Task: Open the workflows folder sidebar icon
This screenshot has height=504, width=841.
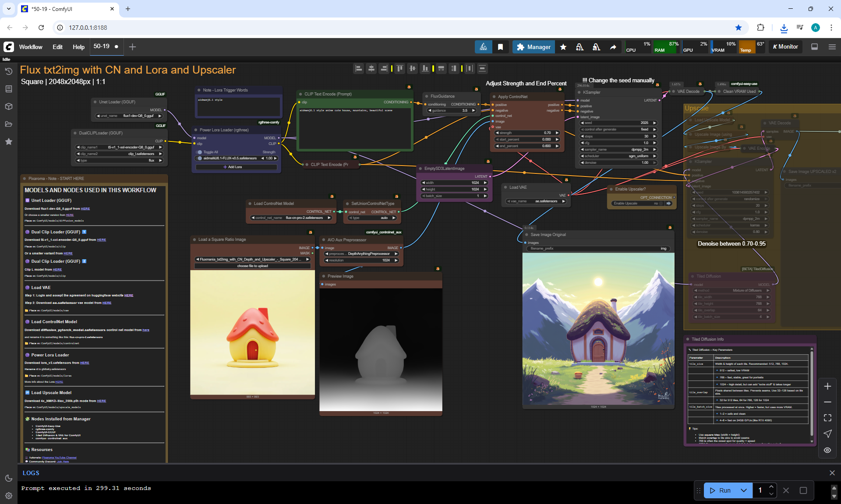Action: pyautogui.click(x=9, y=124)
